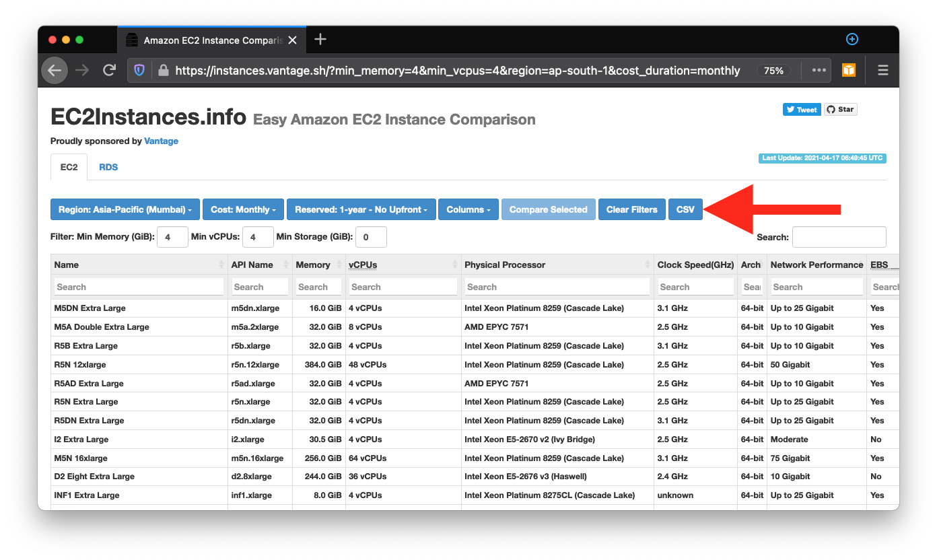Click the tracking protection shield icon

click(139, 70)
